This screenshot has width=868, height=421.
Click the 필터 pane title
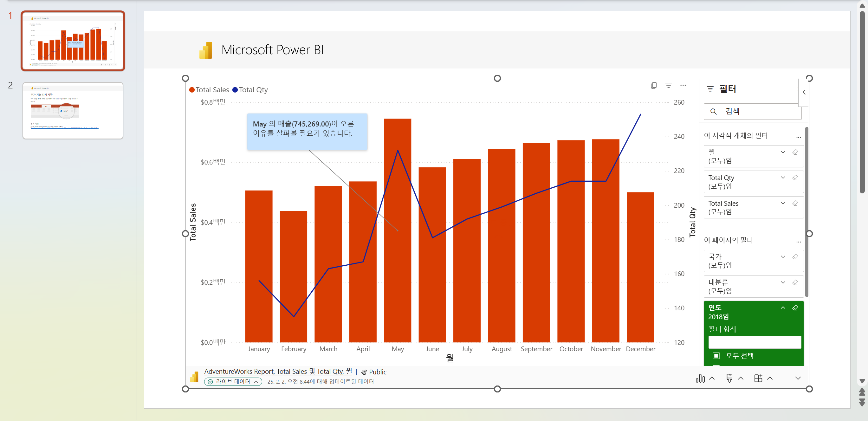(x=728, y=89)
